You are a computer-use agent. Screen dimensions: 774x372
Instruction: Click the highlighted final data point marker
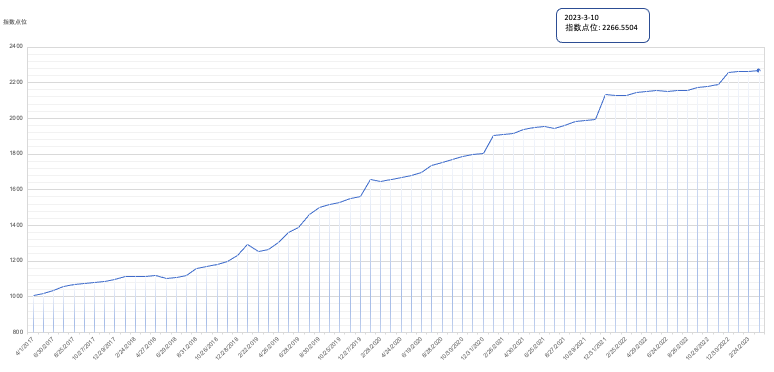click(759, 71)
